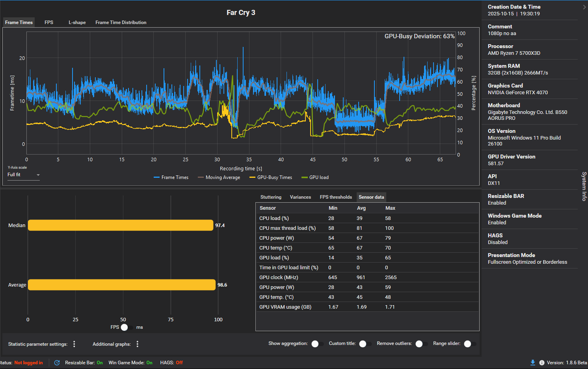
Task: Open the Statistic parameter settings three-dot menu
Action: 74,344
